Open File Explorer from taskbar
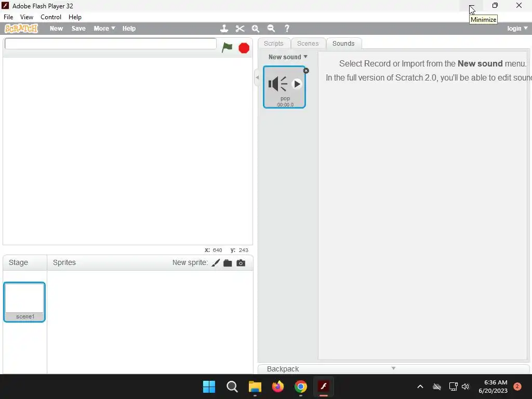This screenshot has height=399, width=532. pos(255,387)
